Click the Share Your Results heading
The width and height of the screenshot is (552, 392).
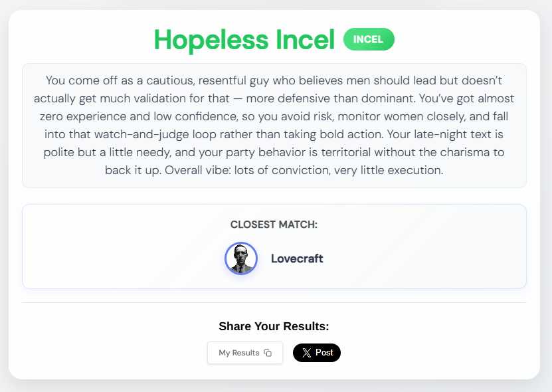pyautogui.click(x=274, y=326)
